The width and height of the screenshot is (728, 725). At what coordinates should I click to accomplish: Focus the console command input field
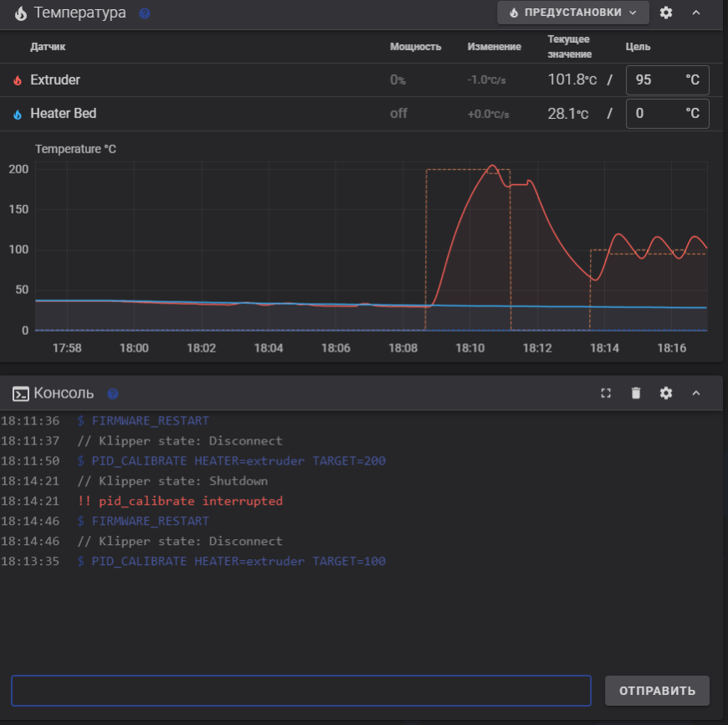point(301,691)
